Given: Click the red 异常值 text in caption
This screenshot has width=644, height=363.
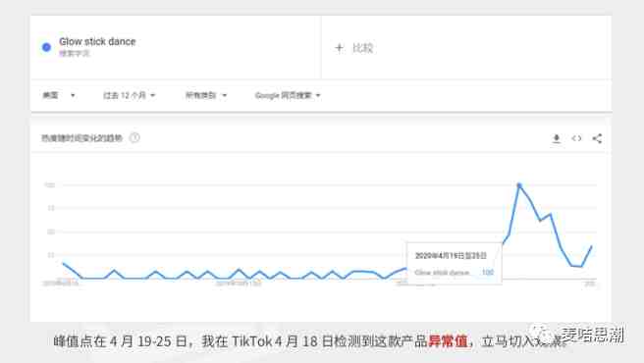Looking at the screenshot, I should point(448,340).
